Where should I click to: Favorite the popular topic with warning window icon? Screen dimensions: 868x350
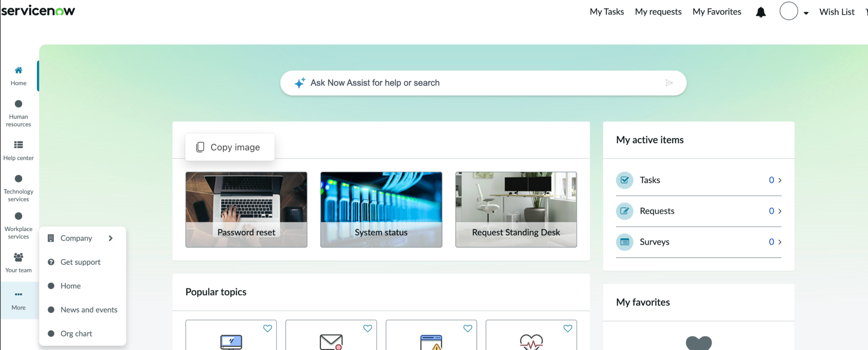(x=468, y=328)
